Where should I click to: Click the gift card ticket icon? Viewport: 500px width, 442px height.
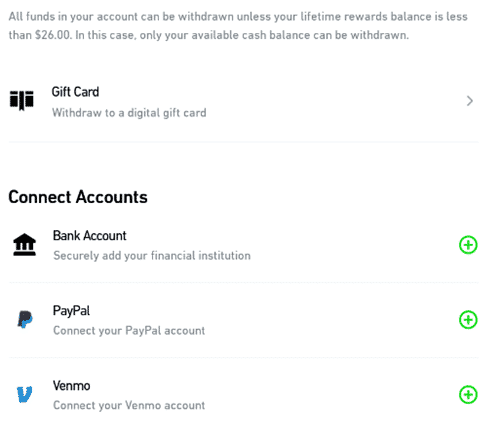click(x=22, y=100)
